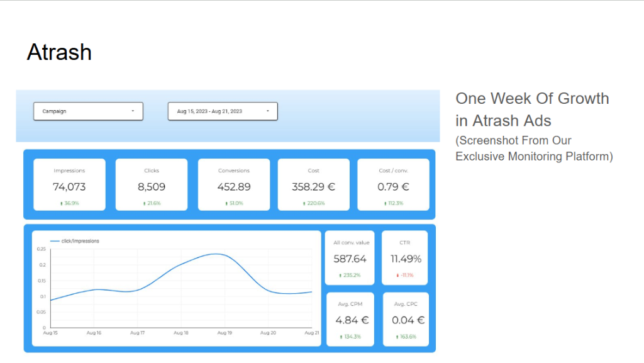Click the "Conversions" card label
The height and width of the screenshot is (363, 644).
(234, 170)
